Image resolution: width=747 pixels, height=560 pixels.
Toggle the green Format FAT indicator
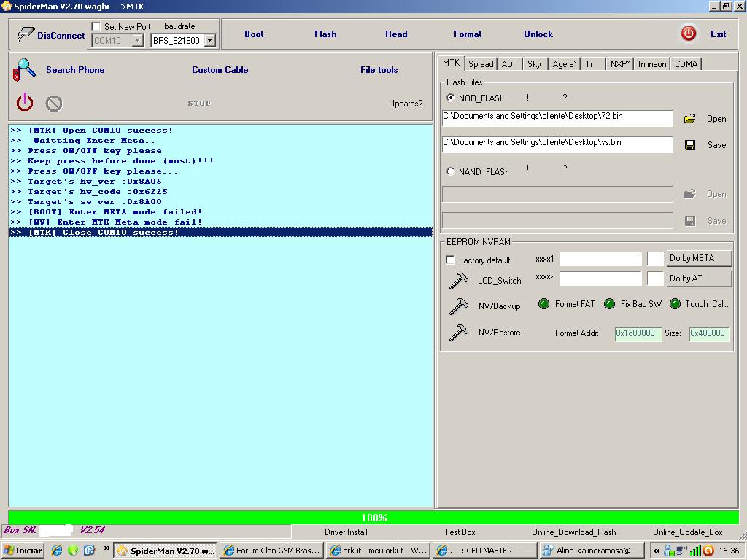pyautogui.click(x=543, y=304)
